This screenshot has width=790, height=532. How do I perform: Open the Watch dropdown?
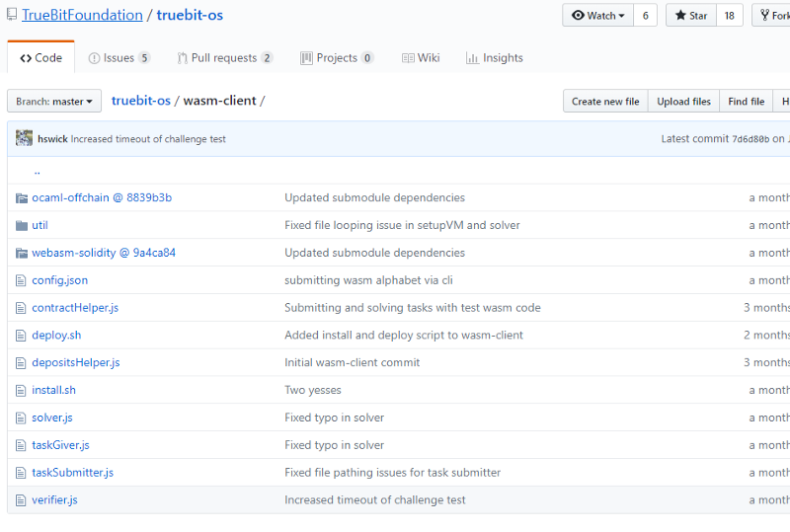pyautogui.click(x=598, y=16)
